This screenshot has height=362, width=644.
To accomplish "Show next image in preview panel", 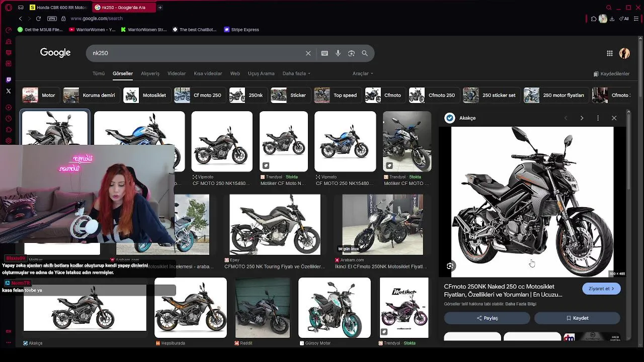I will click(582, 118).
